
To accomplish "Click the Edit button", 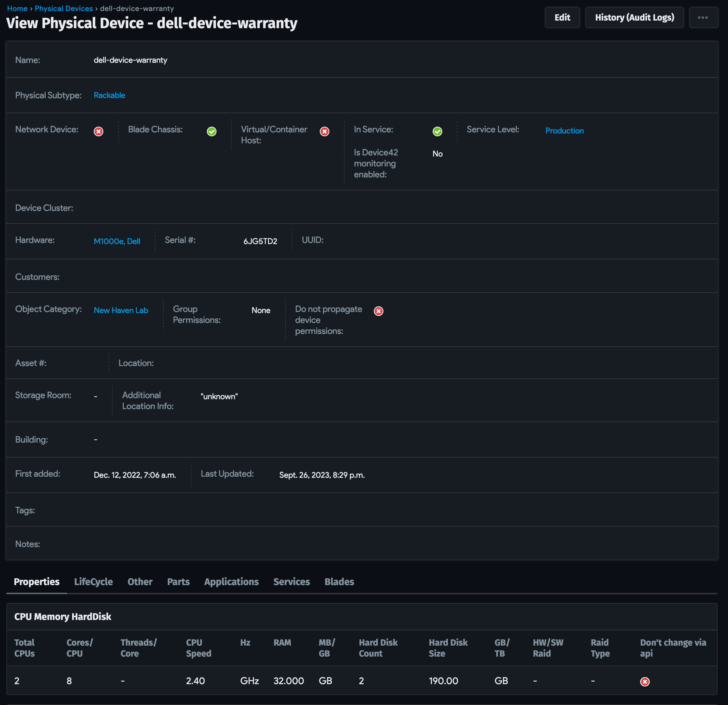I will pyautogui.click(x=562, y=17).
